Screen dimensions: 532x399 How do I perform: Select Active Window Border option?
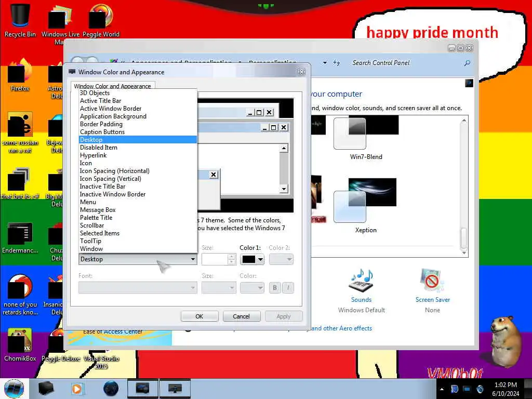coord(138,109)
